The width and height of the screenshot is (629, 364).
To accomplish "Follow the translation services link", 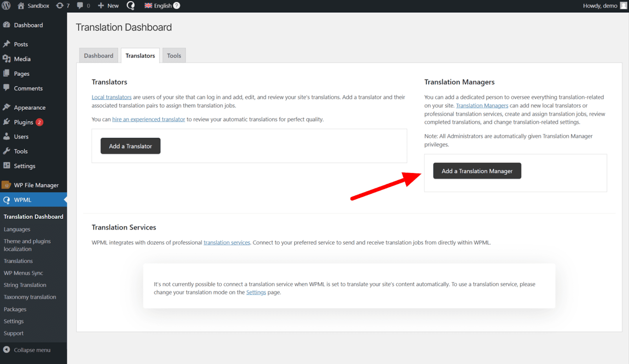I will [227, 243].
